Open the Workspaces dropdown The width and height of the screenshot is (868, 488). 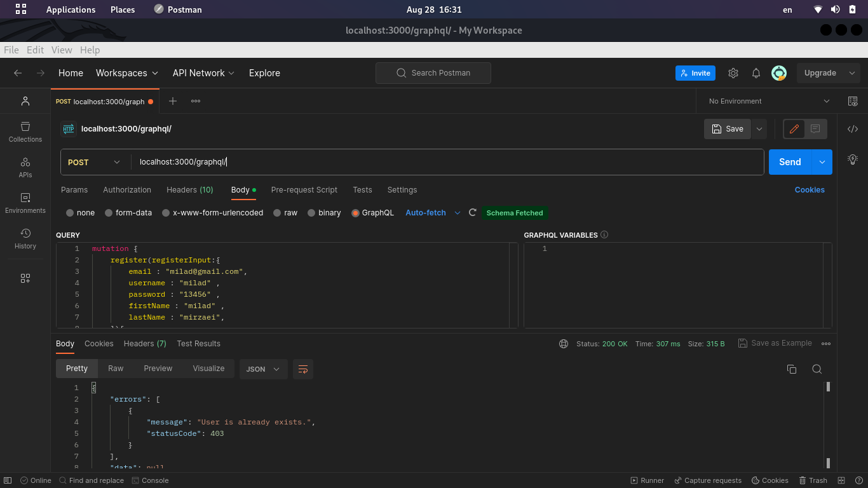tap(127, 73)
